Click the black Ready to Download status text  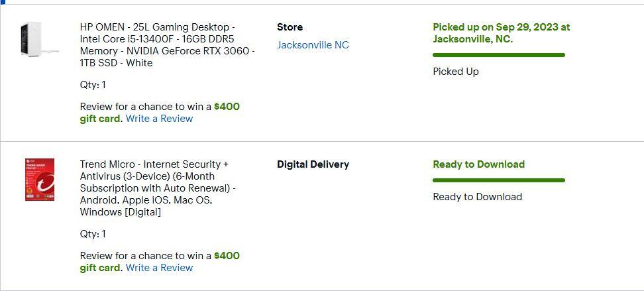coord(477,197)
